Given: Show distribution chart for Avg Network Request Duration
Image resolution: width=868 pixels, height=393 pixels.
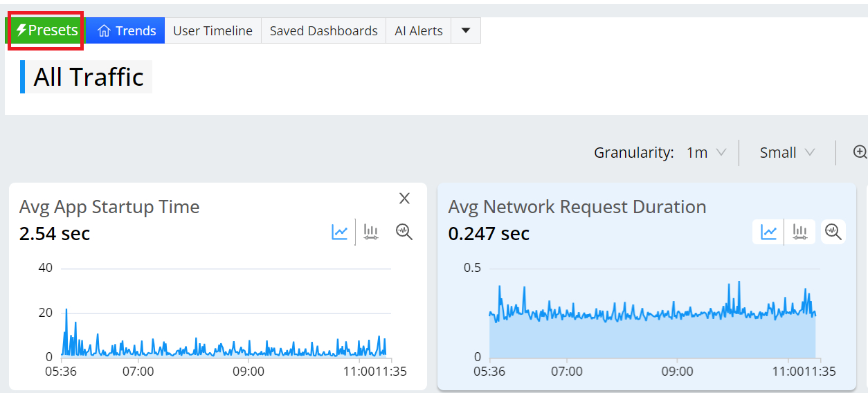Looking at the screenshot, I should 800,232.
